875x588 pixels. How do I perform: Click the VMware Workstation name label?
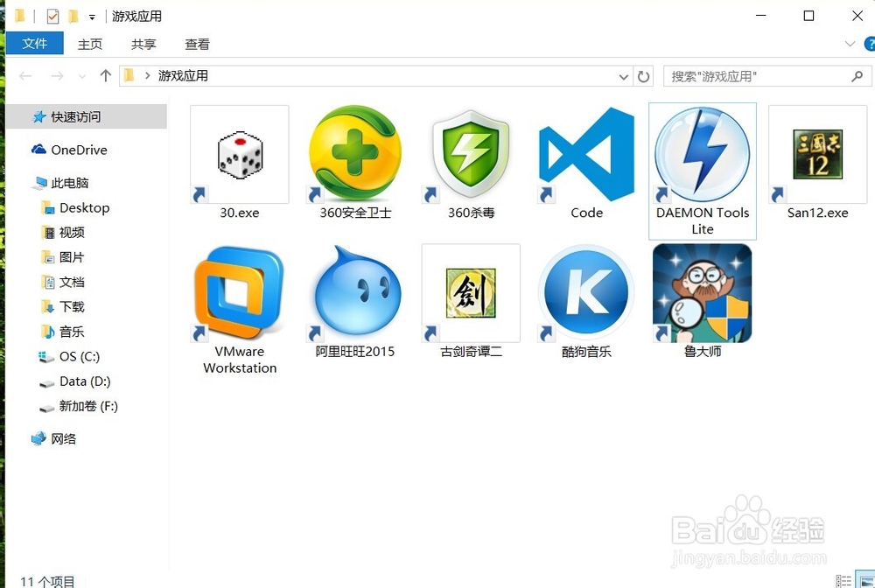tap(240, 360)
